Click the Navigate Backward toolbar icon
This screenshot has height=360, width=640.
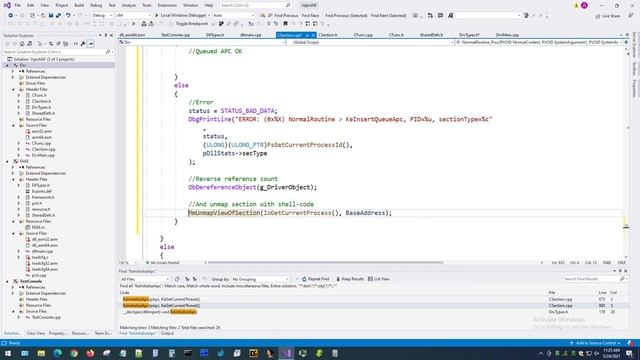10,16
